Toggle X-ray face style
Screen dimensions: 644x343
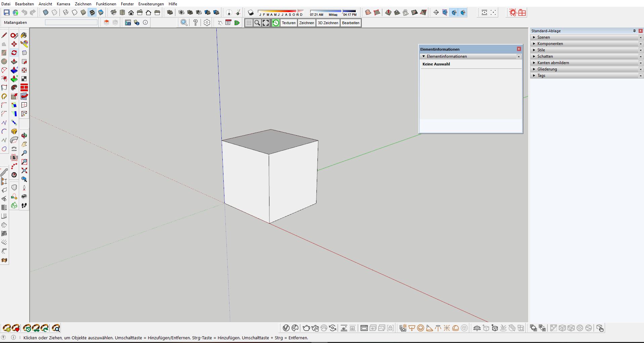pos(46,13)
